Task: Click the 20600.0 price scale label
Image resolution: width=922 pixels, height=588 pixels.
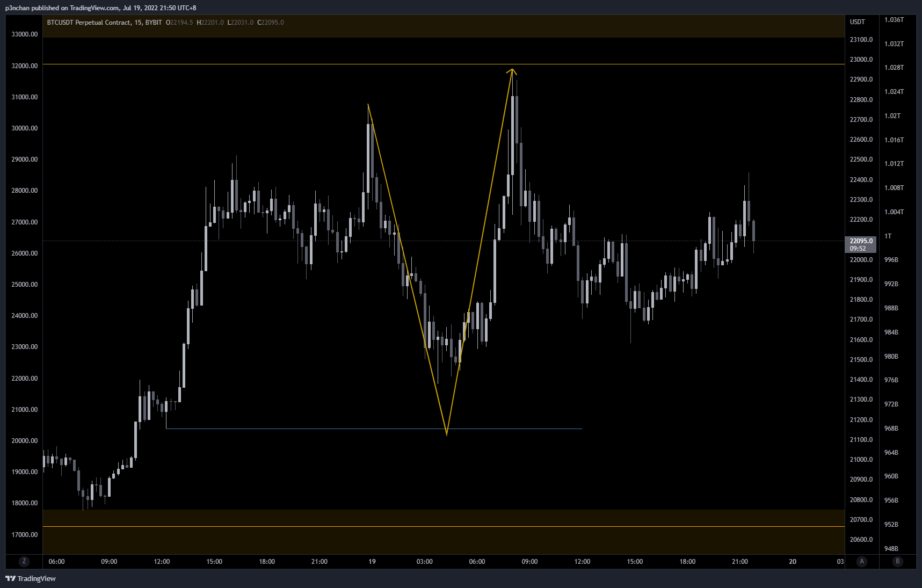Action: tap(861, 540)
